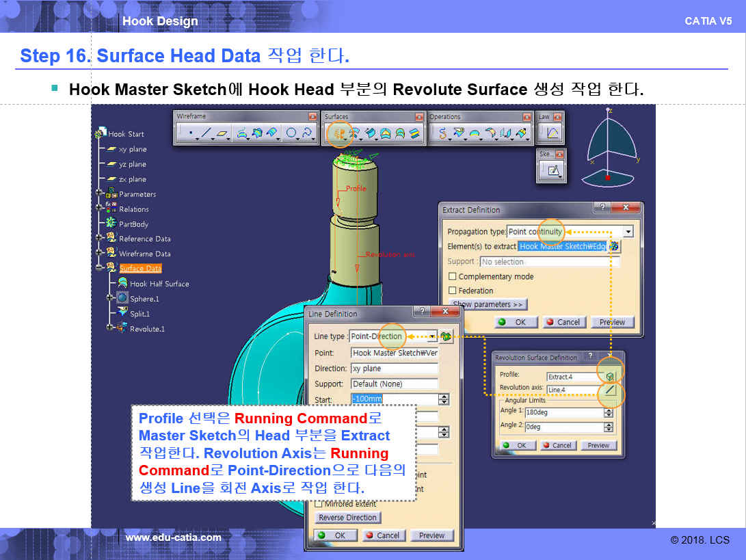Open the Line type dropdown
Screen dimensions: 746x560
point(432,336)
